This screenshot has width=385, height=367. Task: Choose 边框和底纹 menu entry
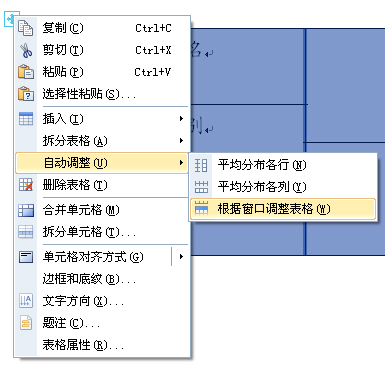(102, 279)
